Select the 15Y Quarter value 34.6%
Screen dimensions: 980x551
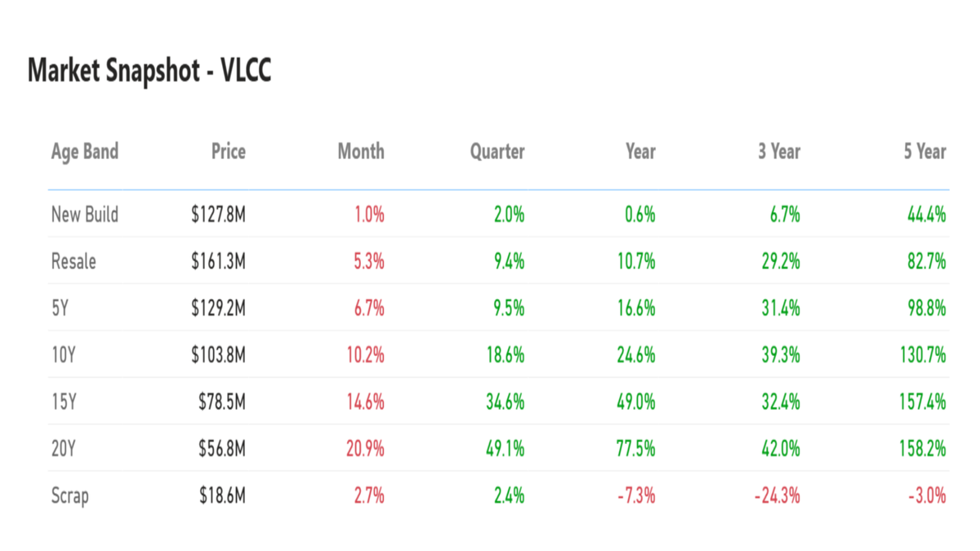point(505,402)
